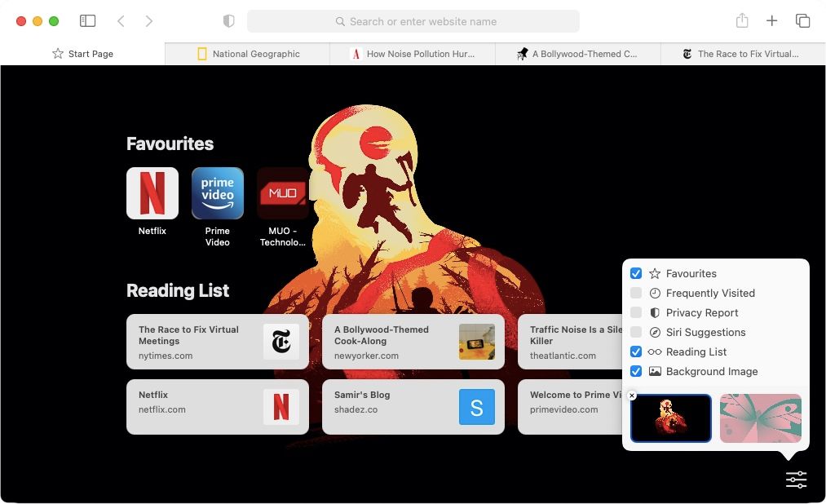The image size is (826, 504).
Task: Open the MUO - Technology favourite
Action: (283, 193)
